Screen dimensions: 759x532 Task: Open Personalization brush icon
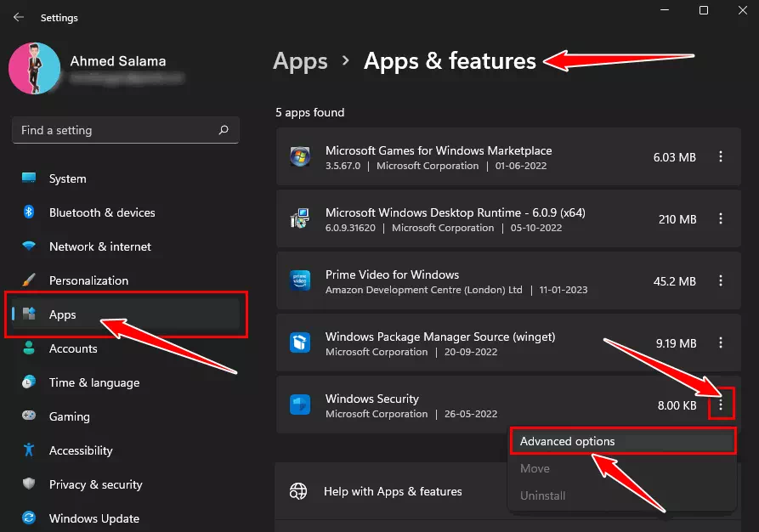[x=29, y=280]
